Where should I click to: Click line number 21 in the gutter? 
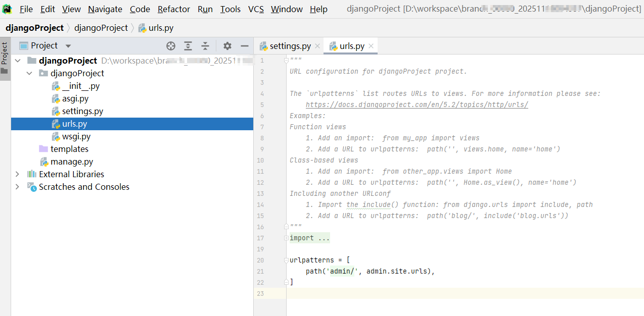pos(260,271)
